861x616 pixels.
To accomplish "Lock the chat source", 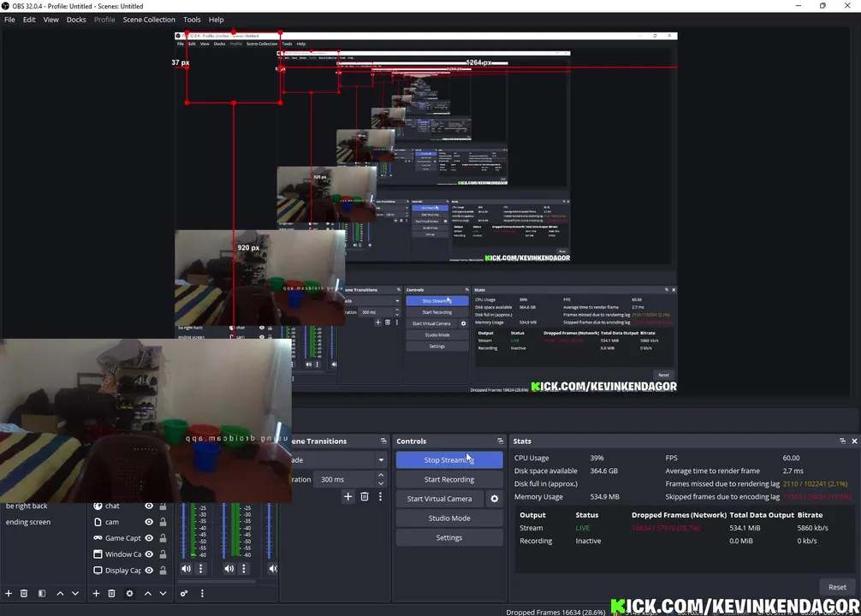I will click(163, 506).
